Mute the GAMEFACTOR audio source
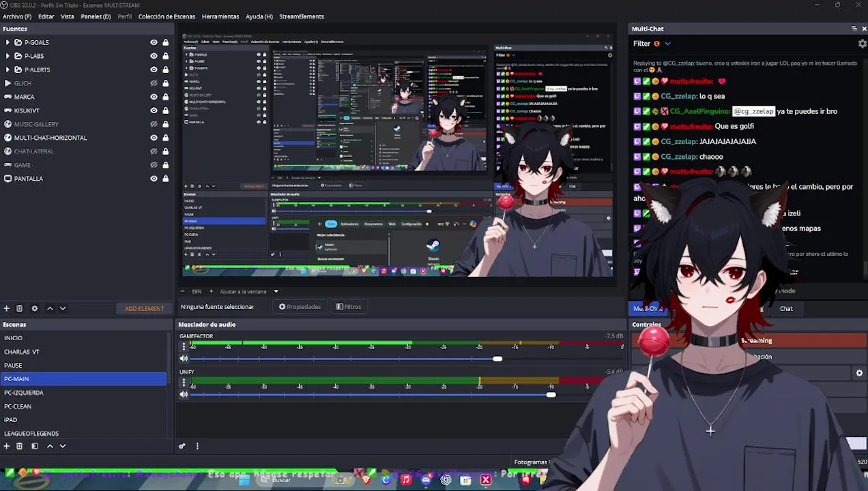868x491 pixels. (184, 359)
